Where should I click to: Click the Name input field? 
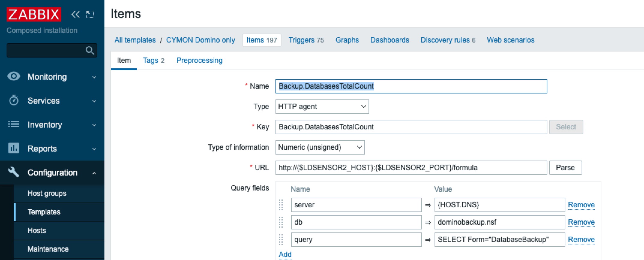(411, 86)
